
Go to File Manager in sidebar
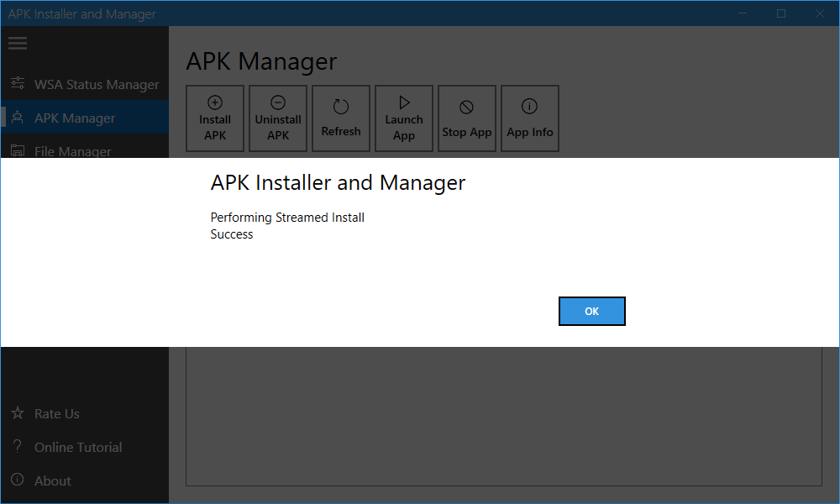coord(73,151)
